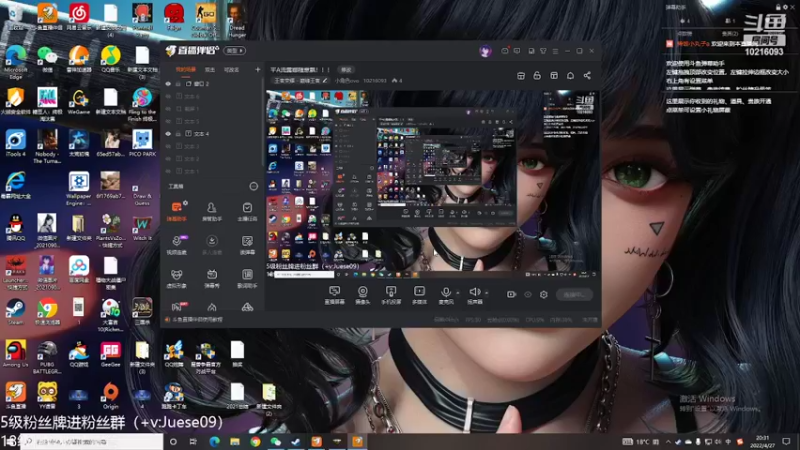Hide the 文本 4 source with eye icon
The width and height of the screenshot is (800, 450).
coord(168,134)
